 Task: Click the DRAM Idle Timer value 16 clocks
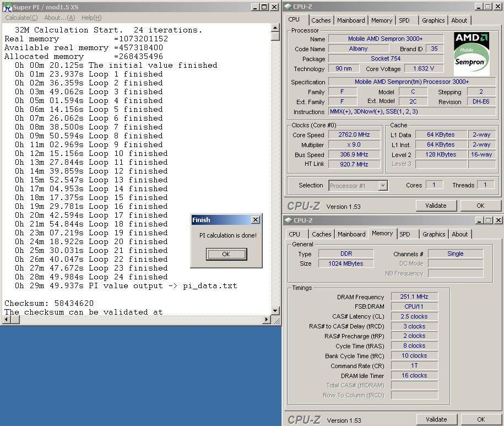[414, 375]
